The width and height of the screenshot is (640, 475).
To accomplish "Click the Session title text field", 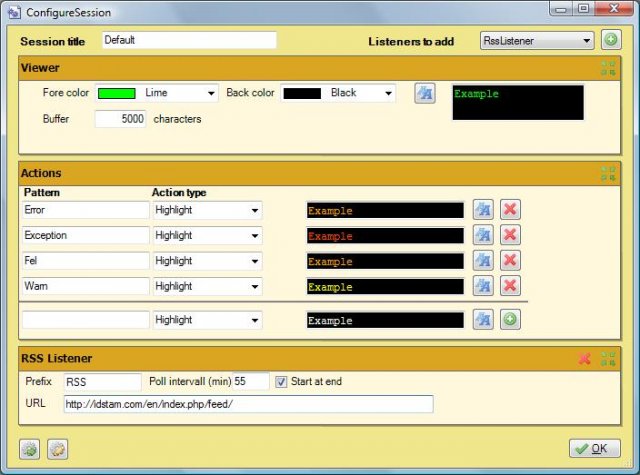I will 189,40.
